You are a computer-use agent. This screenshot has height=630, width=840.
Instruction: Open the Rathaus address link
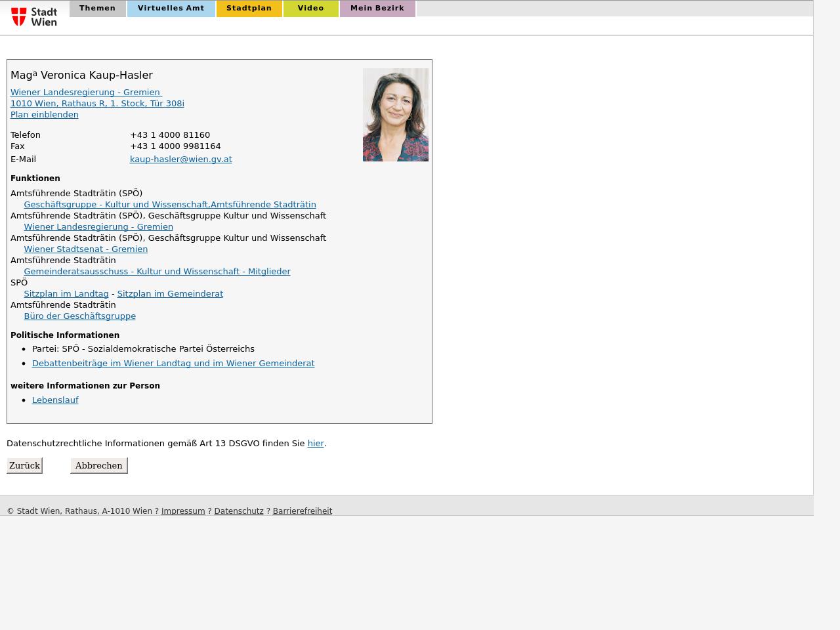[x=97, y=104]
